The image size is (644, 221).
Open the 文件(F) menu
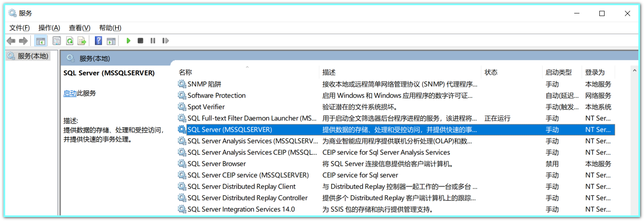[20, 28]
